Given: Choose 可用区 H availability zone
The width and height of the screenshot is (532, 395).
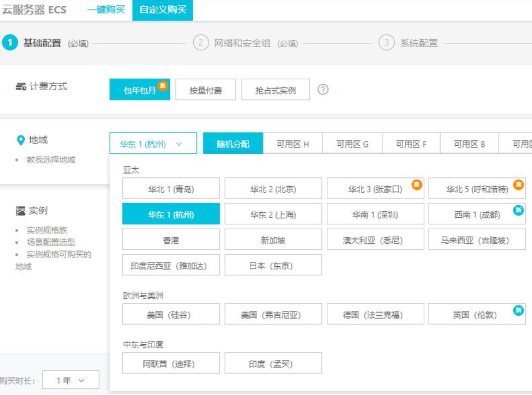Looking at the screenshot, I should click(x=292, y=144).
